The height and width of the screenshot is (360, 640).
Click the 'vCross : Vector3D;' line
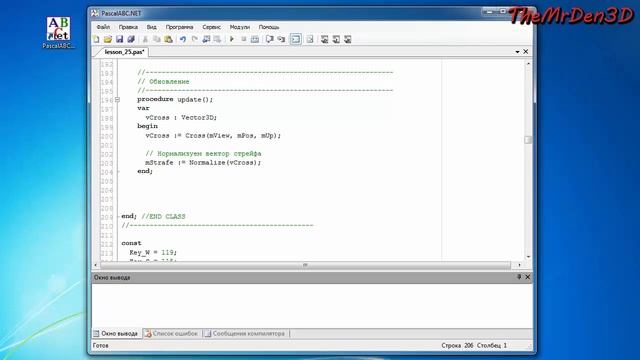coord(181,117)
